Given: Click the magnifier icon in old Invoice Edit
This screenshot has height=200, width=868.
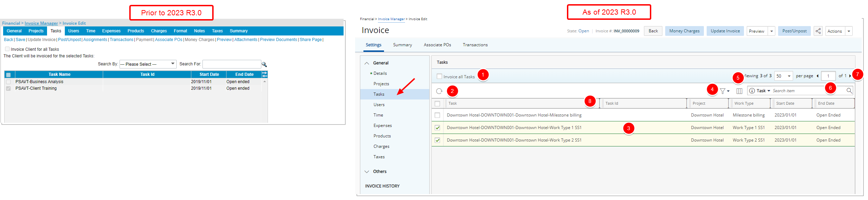Looking at the screenshot, I should 264,64.
